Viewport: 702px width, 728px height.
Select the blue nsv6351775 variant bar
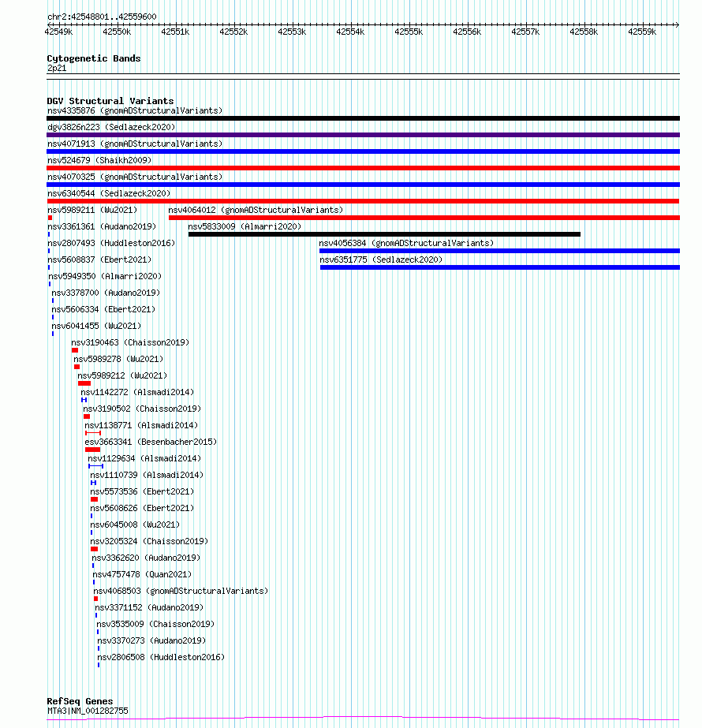tap(500, 267)
